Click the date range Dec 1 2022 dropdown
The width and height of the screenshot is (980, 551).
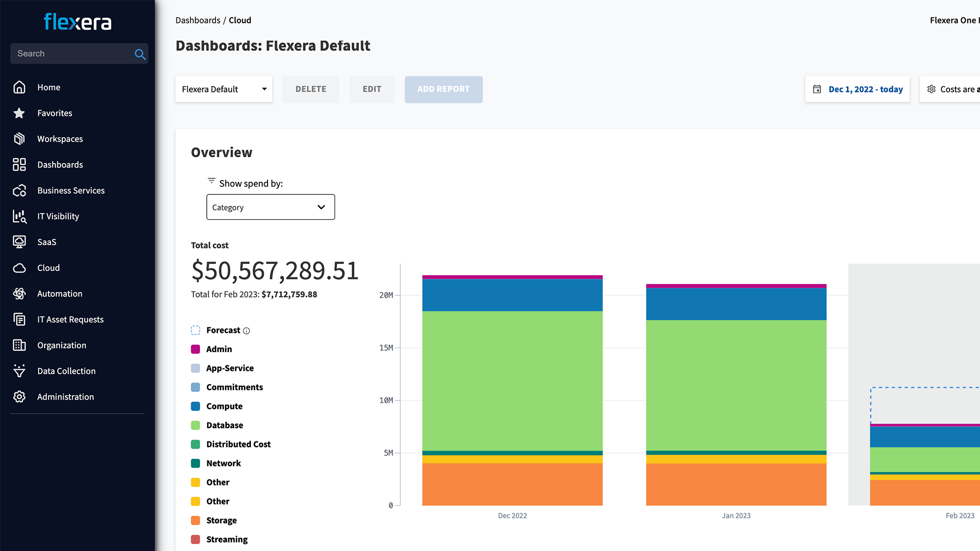(x=858, y=89)
